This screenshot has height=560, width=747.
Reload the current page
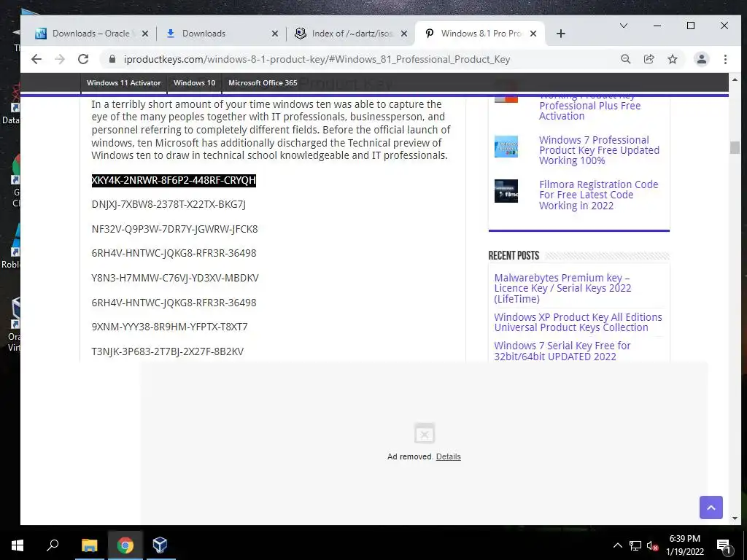click(x=83, y=59)
